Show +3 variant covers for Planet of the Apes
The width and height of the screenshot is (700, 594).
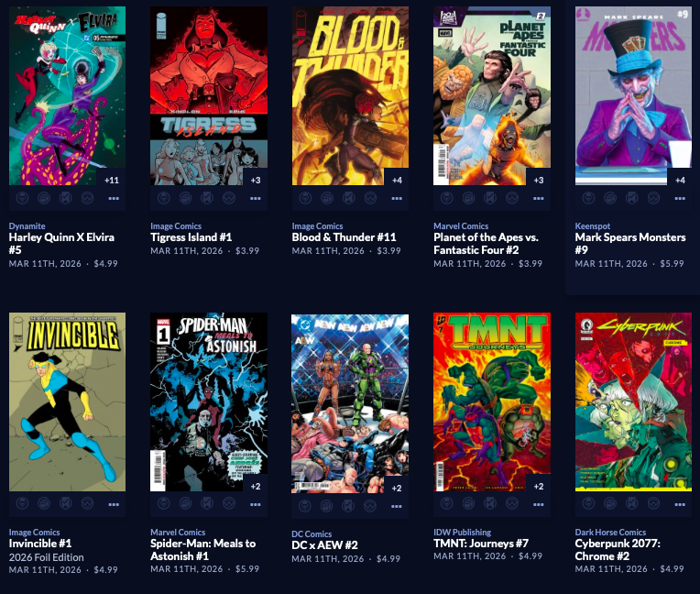coord(539,180)
